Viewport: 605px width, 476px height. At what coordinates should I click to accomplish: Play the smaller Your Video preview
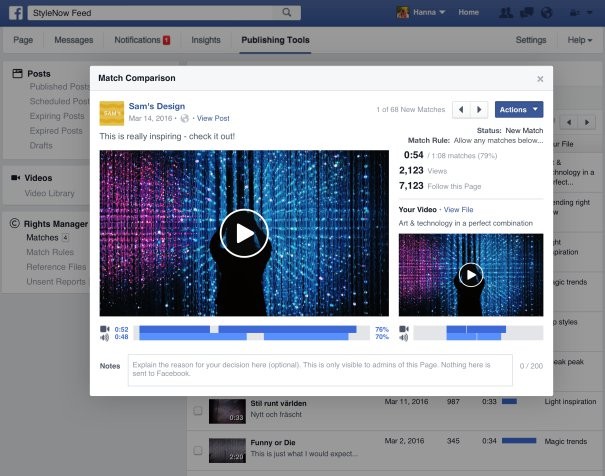[x=471, y=275]
